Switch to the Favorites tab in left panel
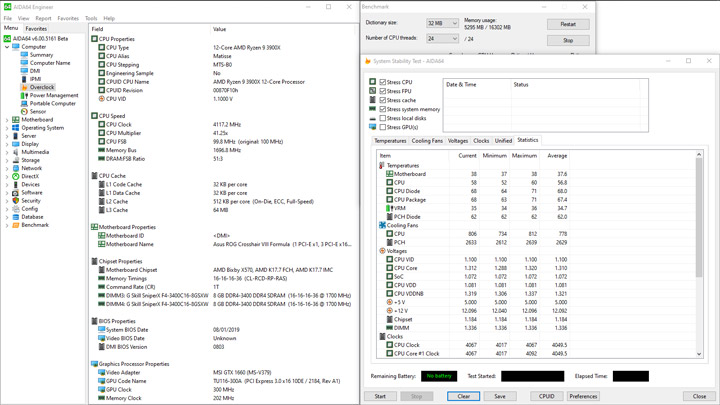Screen dimensions: 720x405 (36, 28)
